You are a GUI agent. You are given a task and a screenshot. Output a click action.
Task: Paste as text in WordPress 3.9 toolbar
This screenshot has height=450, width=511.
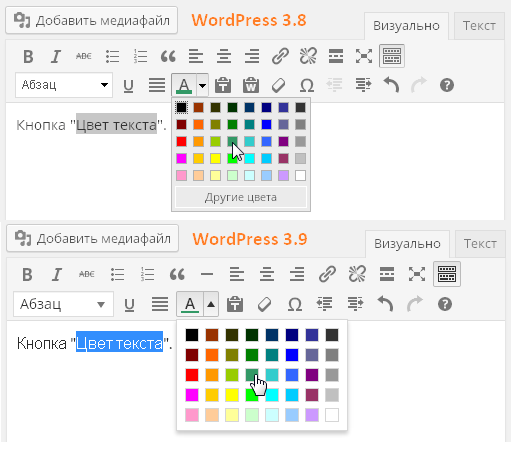[235, 304]
